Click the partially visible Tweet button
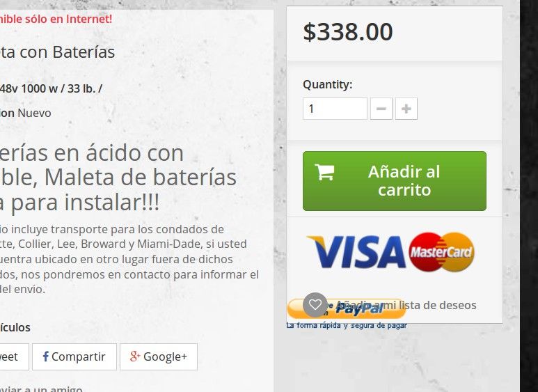Image resolution: width=538 pixels, height=392 pixels. click(x=13, y=356)
